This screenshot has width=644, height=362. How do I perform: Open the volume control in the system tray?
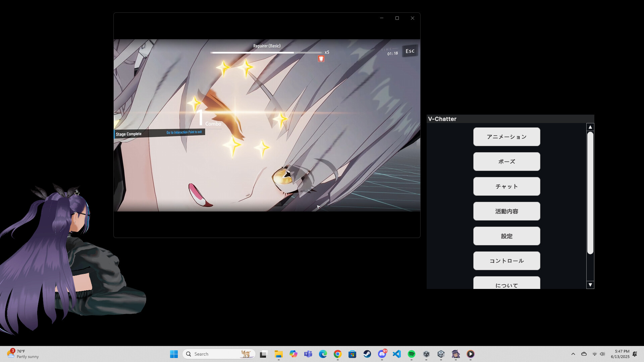[x=603, y=354]
